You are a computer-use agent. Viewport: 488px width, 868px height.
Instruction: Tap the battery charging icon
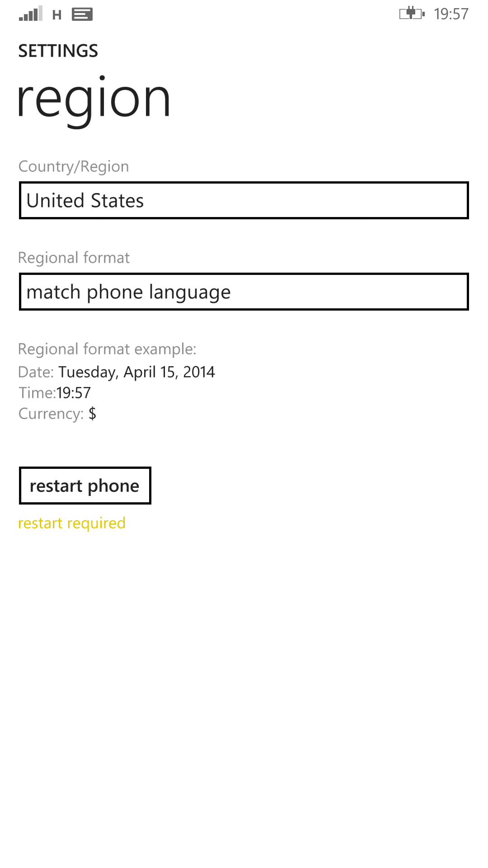pyautogui.click(x=412, y=14)
